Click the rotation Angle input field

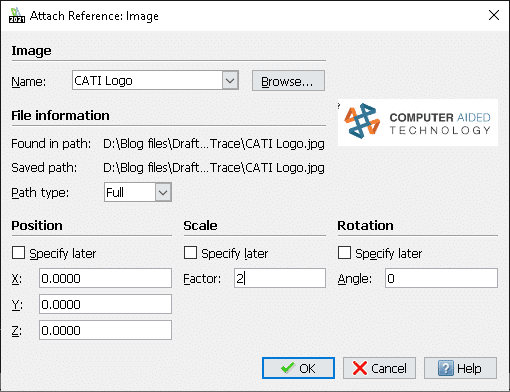click(x=441, y=278)
